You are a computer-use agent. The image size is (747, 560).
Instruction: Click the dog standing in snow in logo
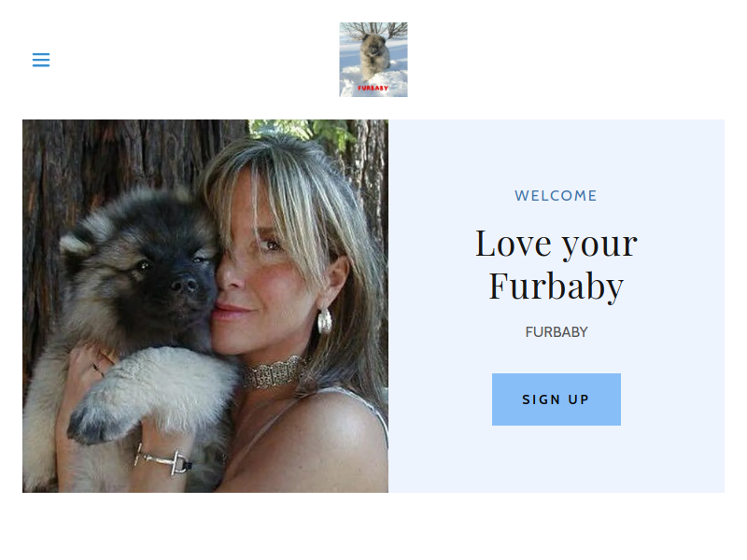[x=373, y=55]
